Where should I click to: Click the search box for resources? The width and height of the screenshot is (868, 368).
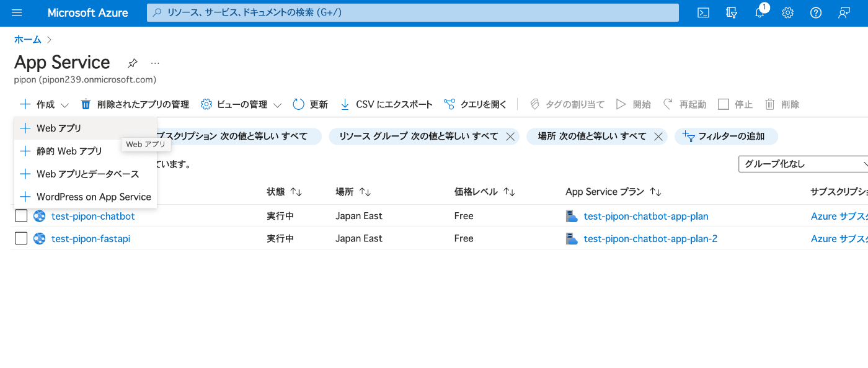(413, 12)
